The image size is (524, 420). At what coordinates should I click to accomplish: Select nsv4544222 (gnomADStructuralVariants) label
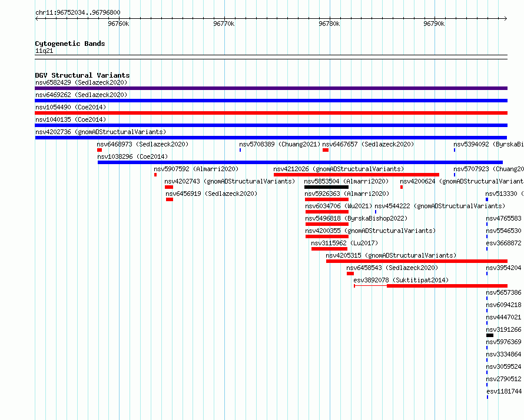point(440,206)
